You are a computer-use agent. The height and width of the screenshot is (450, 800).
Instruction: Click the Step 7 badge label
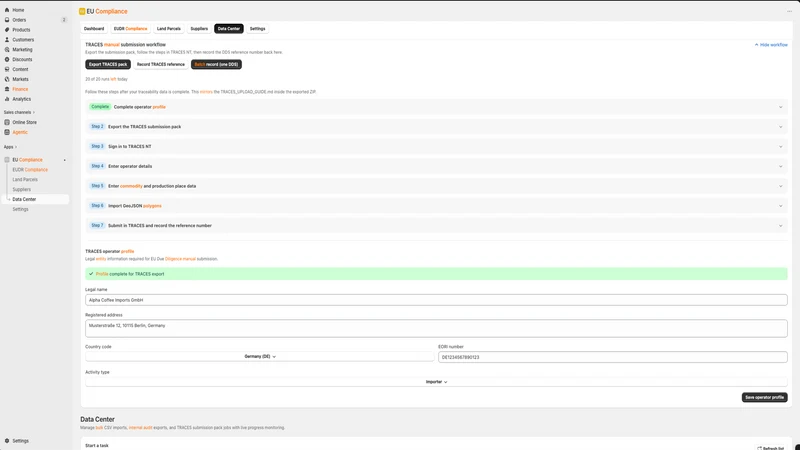97,226
